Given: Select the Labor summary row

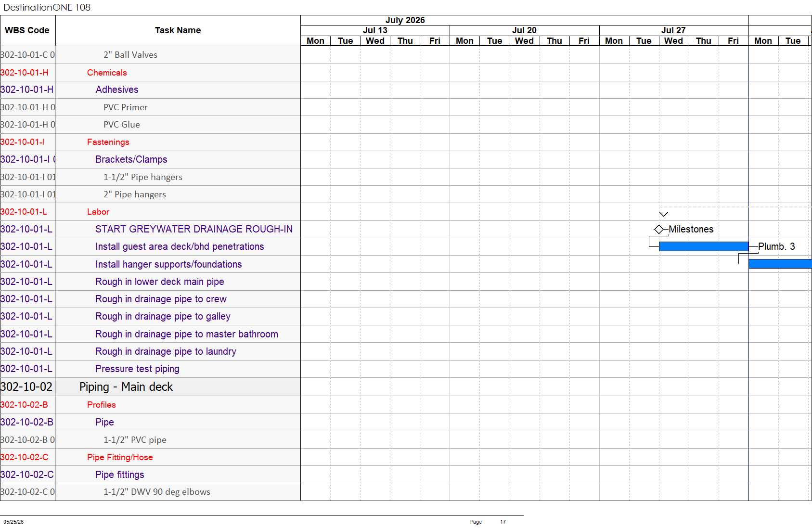Looking at the screenshot, I should (x=150, y=212).
